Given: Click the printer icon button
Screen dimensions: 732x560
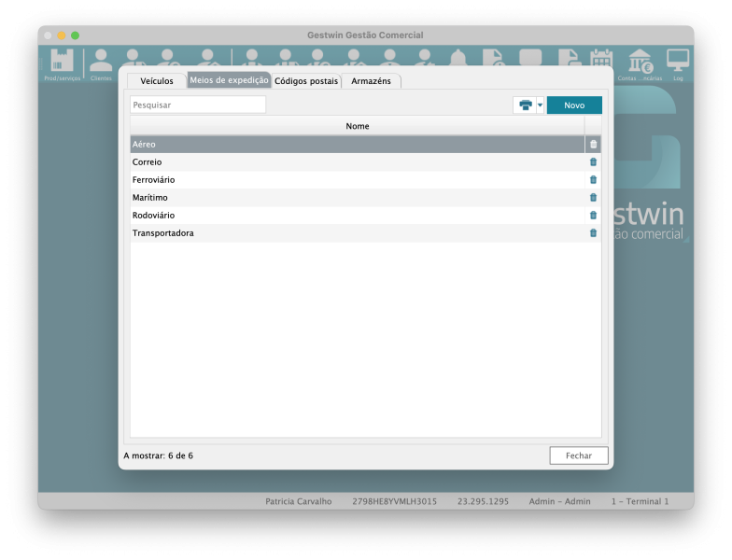Looking at the screenshot, I should point(525,105).
